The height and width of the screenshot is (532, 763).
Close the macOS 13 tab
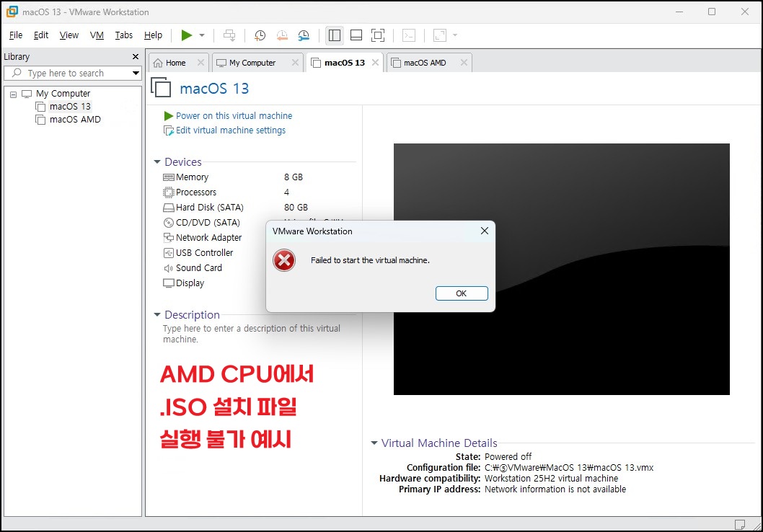click(375, 62)
